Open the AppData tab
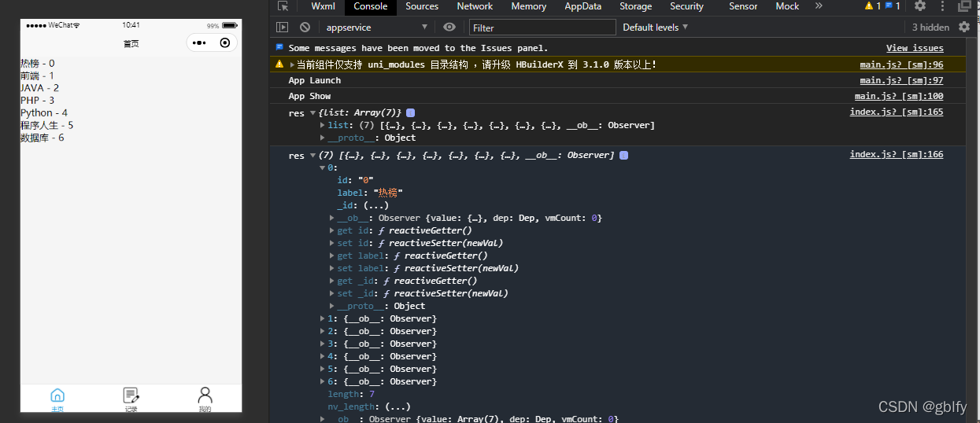 coord(582,6)
